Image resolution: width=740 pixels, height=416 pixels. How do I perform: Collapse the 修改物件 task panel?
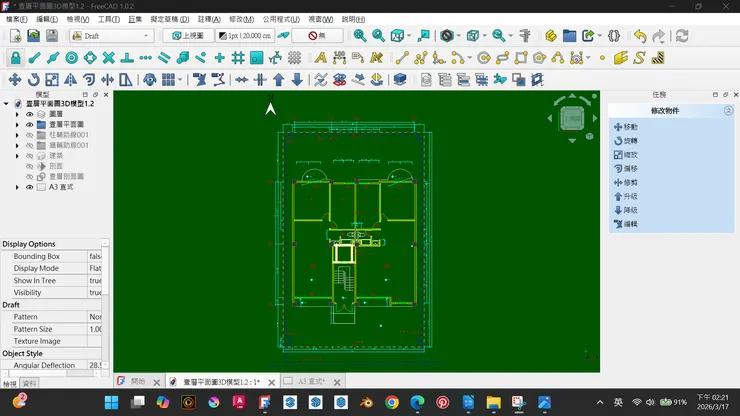click(x=728, y=111)
